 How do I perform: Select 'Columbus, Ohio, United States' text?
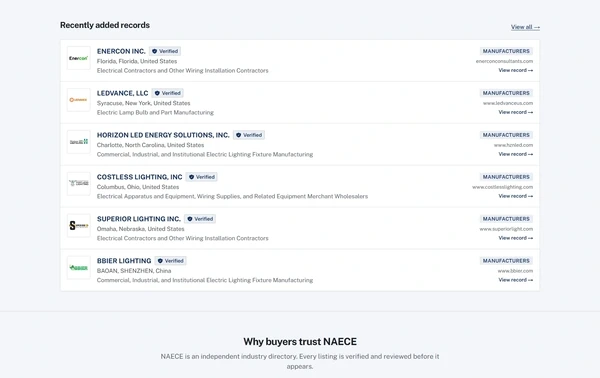pos(138,187)
